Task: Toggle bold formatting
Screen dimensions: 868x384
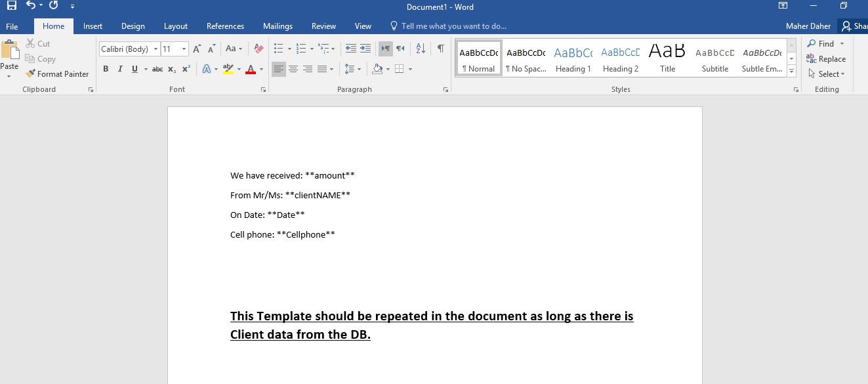Action: click(x=106, y=69)
